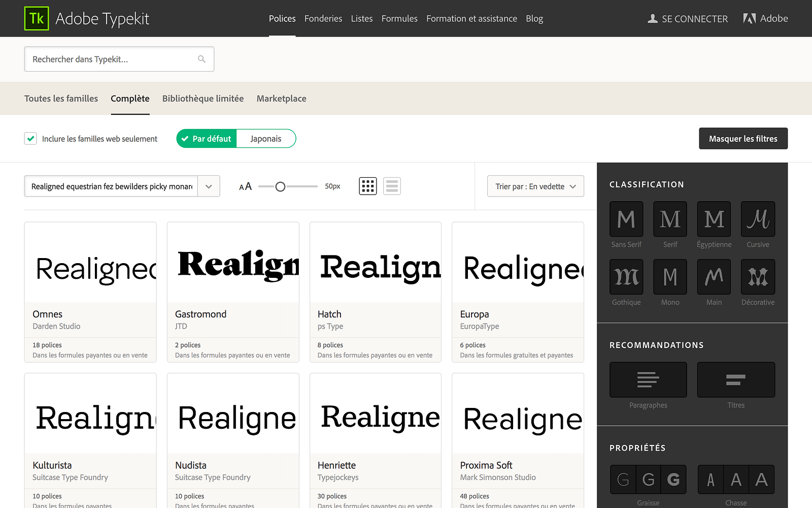
Task: Click the Typekit Tk logo icon
Action: [37, 18]
